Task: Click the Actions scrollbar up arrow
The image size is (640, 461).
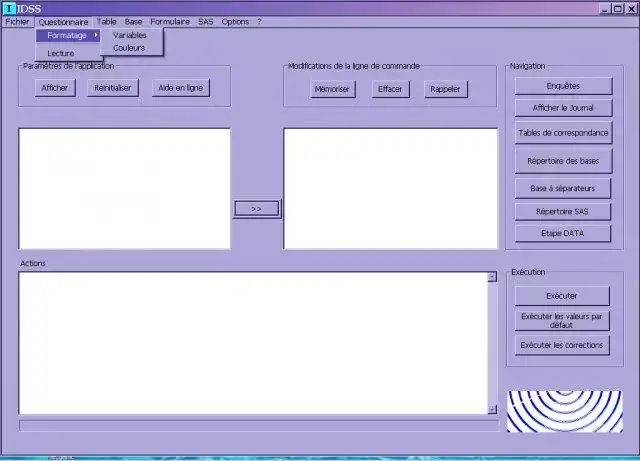Action: 492,277
